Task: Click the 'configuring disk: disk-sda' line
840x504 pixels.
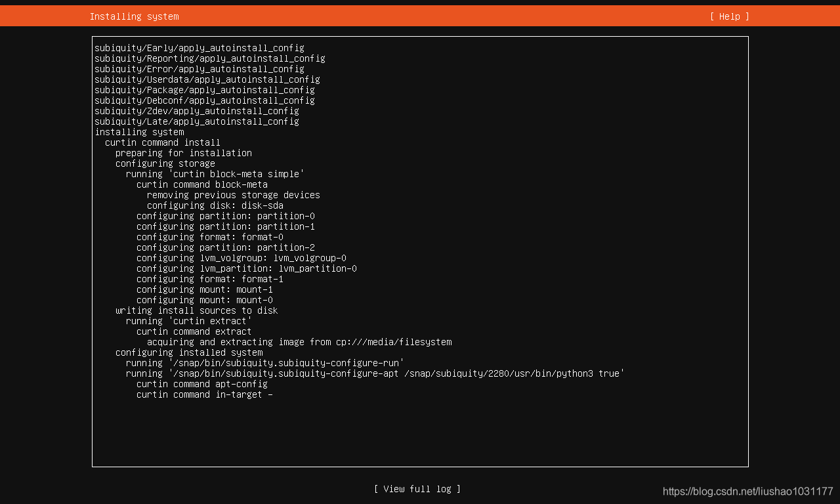Action: tap(215, 205)
